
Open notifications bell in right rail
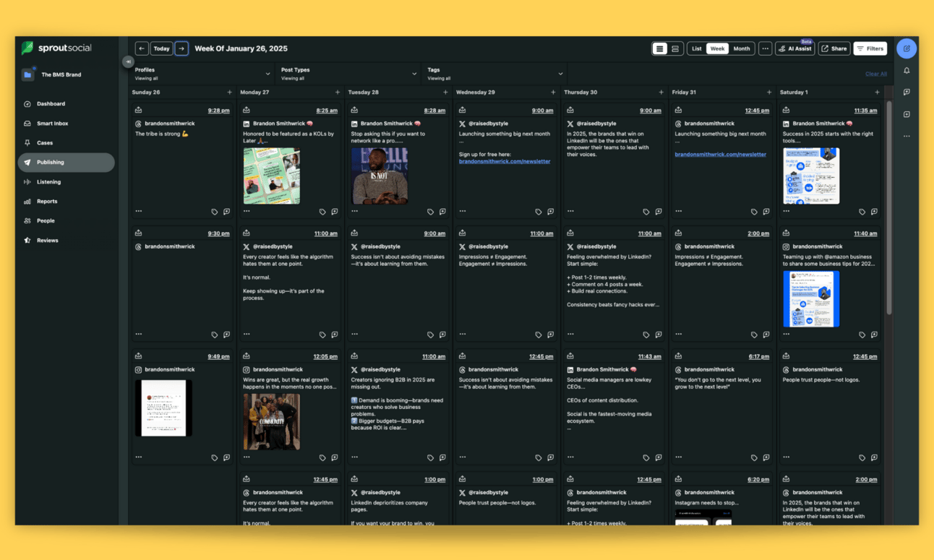tap(907, 71)
